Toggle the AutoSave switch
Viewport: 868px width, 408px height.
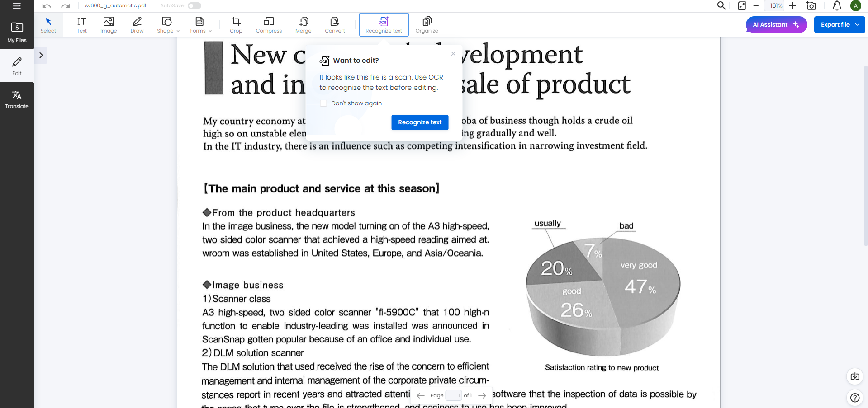tap(194, 5)
